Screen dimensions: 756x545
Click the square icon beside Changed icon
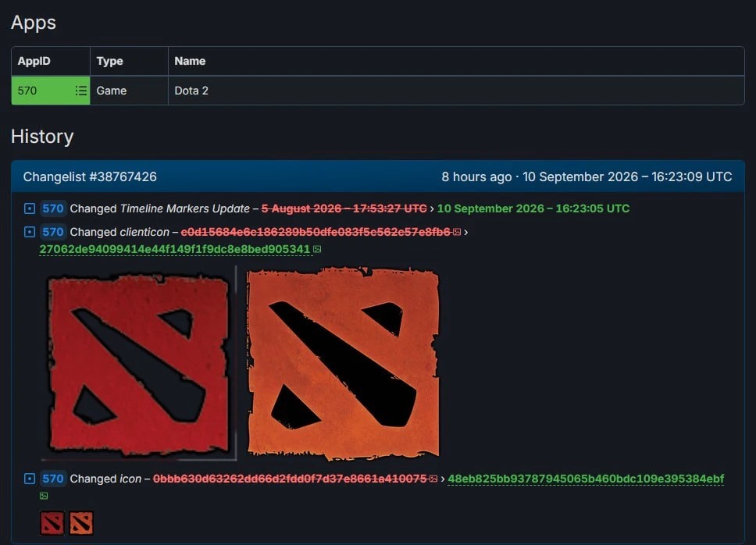(30, 479)
